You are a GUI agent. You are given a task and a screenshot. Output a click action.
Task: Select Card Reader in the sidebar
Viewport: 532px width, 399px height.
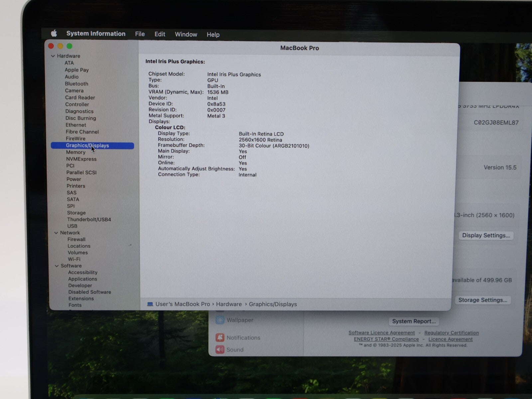pos(80,97)
